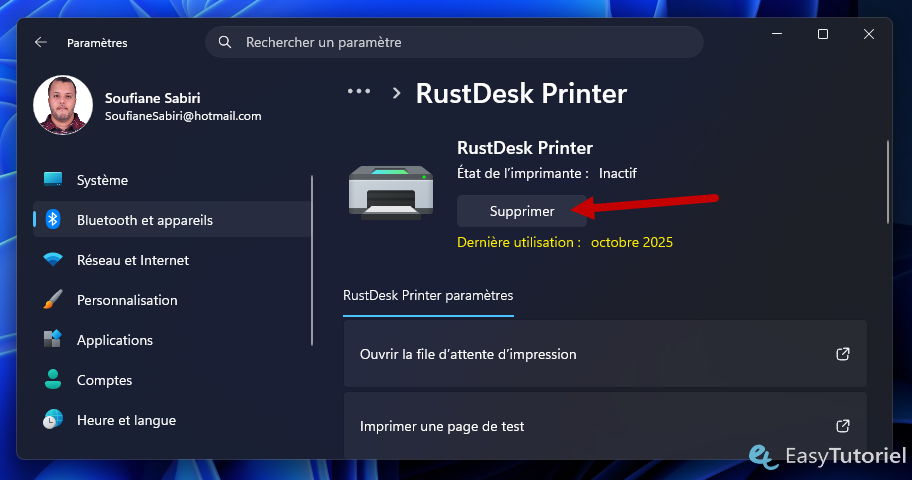Click the paintbrush Personnalisation icon
The image size is (912, 480).
point(53,300)
